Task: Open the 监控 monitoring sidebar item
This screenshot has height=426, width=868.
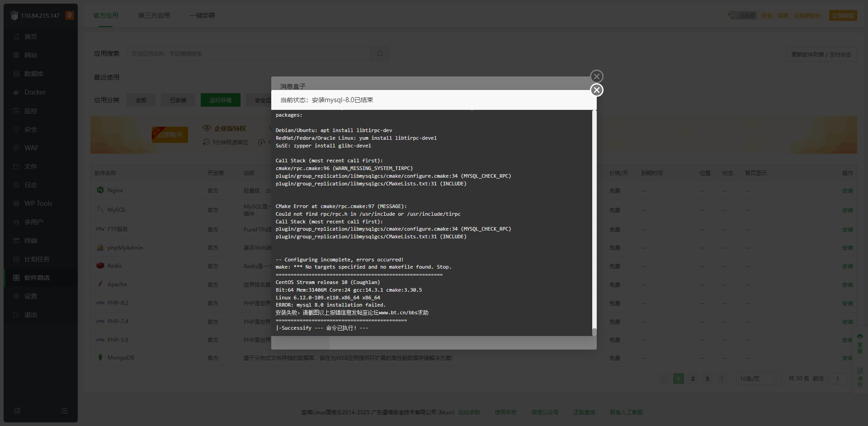Action: tap(41, 111)
